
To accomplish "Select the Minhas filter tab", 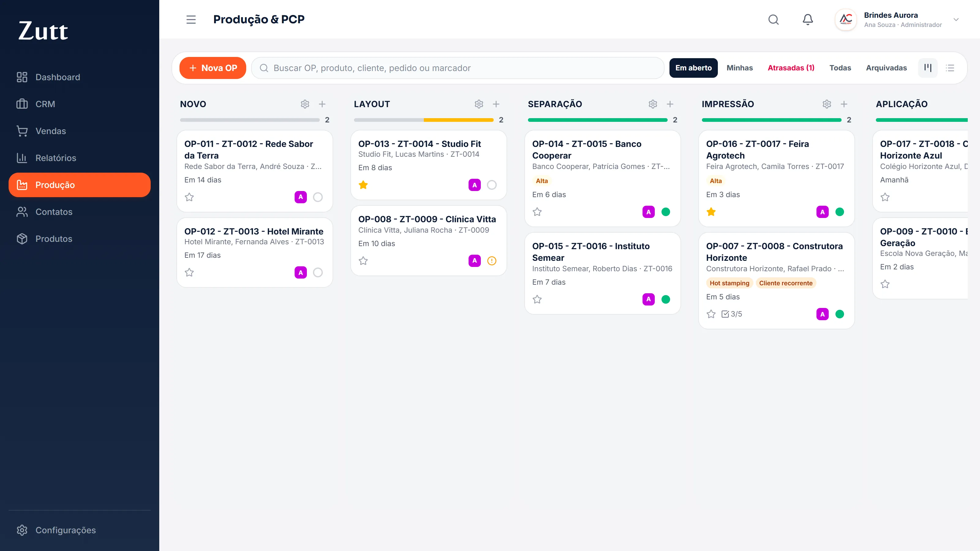I will click(x=740, y=68).
